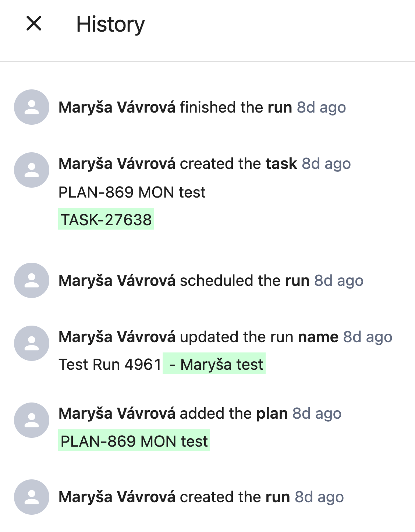Image resolution: width=415 pixels, height=532 pixels.
Task: Click the History panel title
Action: pyautogui.click(x=110, y=24)
